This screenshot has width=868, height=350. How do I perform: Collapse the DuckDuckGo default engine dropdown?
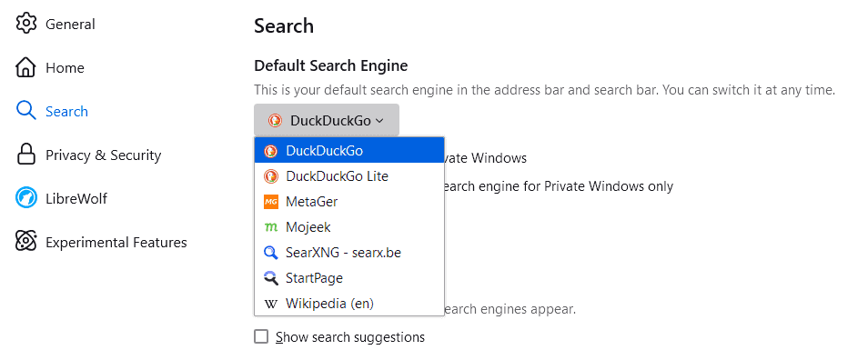click(x=326, y=120)
